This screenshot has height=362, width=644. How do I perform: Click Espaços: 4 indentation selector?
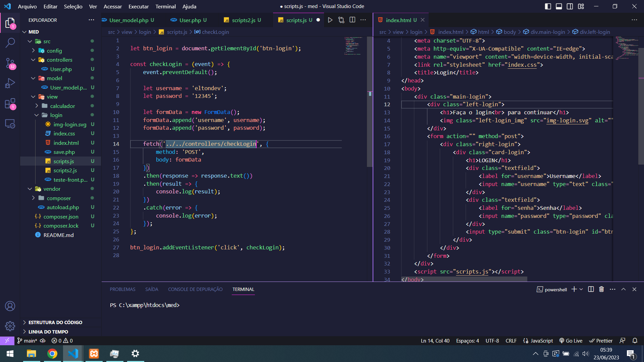point(467,341)
